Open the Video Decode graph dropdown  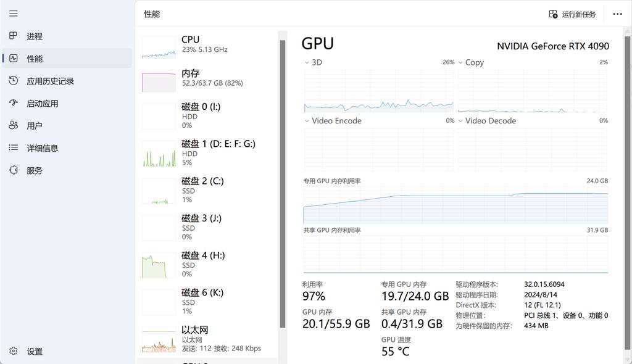[461, 121]
